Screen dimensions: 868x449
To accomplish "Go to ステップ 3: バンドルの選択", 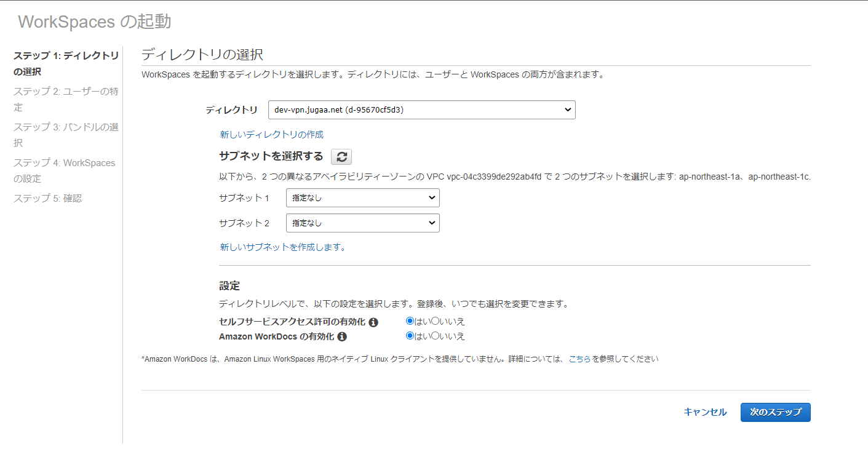I will click(66, 135).
